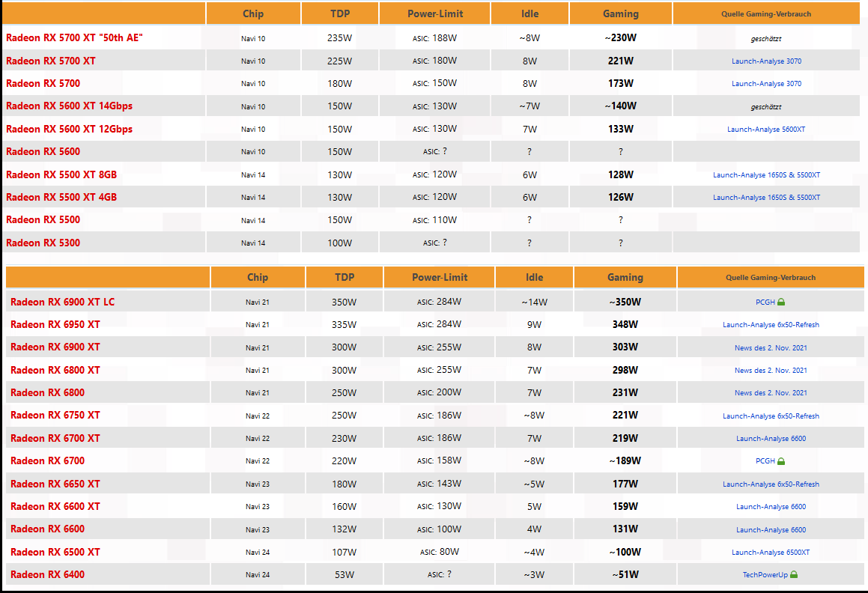Click the 133W gaming value
Screen dimensions: 868x593
click(x=621, y=129)
